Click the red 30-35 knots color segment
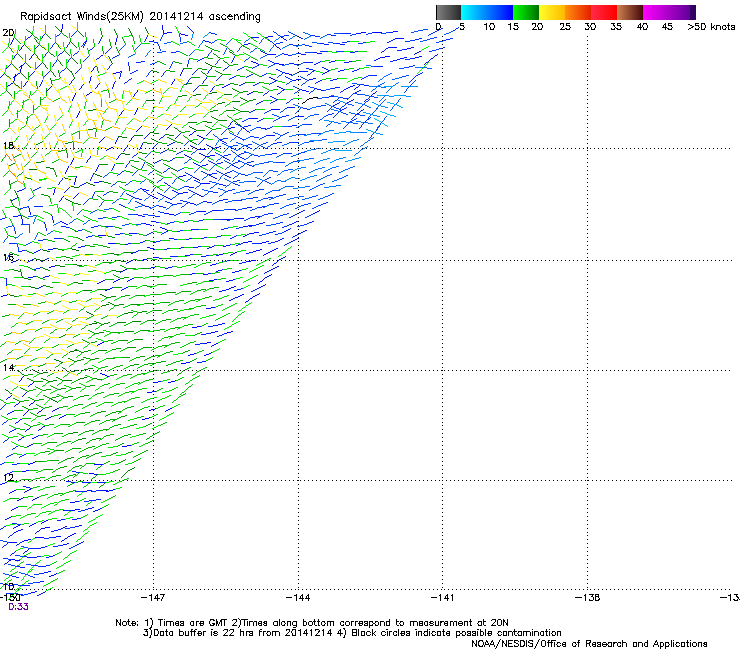The image size is (740, 650). point(604,12)
